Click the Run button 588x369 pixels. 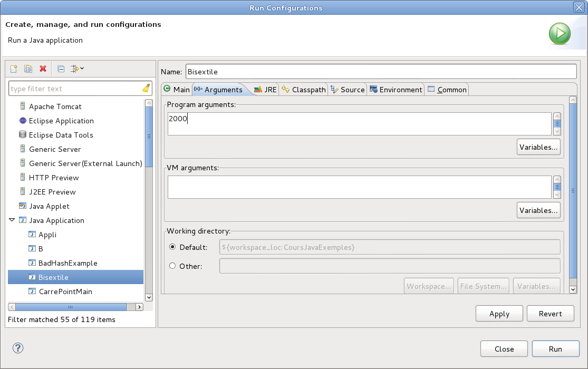click(555, 349)
